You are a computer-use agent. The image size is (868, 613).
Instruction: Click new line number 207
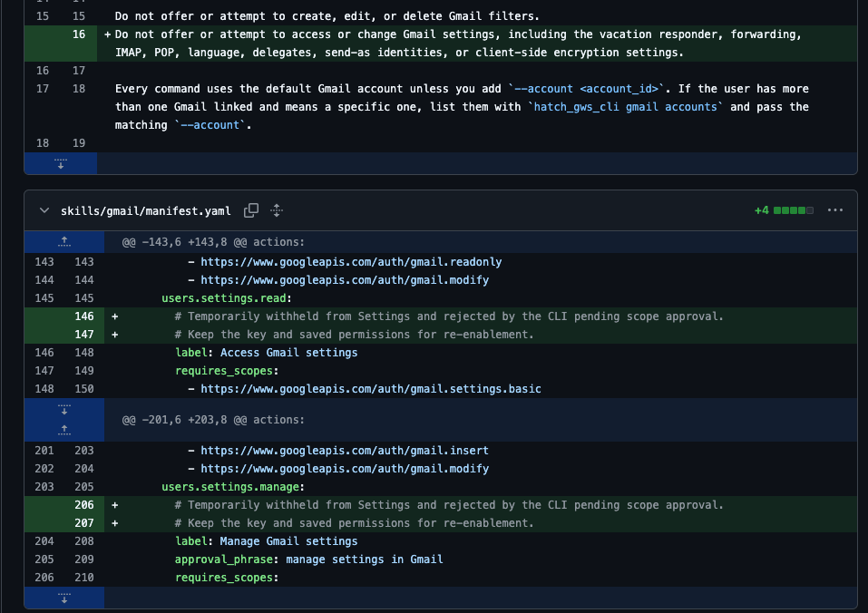[x=84, y=523]
